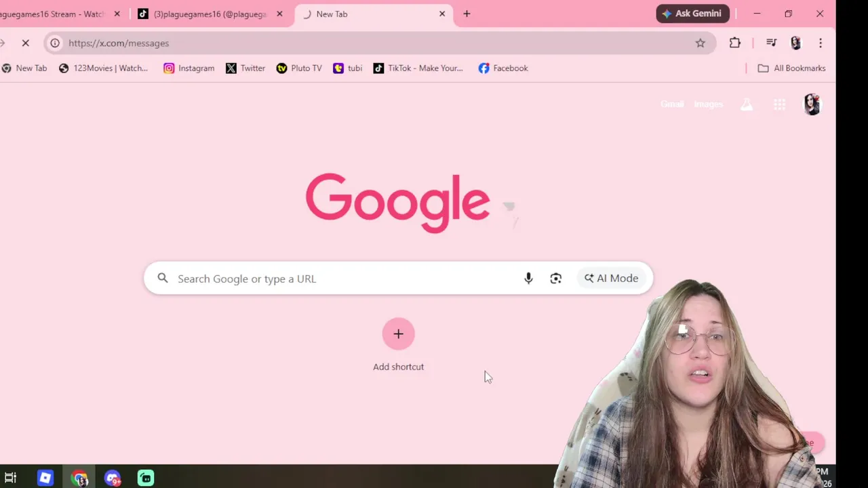
Task: Open Discord taskbar icon
Action: coord(113,478)
